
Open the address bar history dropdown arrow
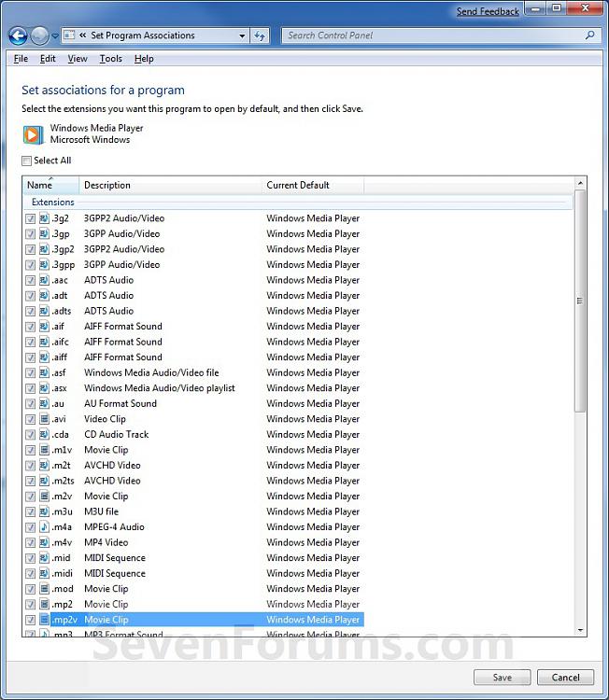[x=242, y=35]
